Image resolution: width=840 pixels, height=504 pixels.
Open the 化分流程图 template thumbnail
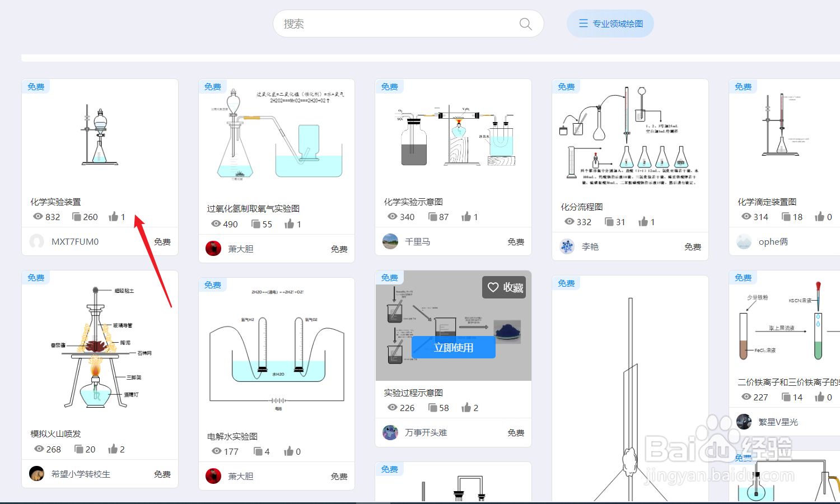point(630,137)
